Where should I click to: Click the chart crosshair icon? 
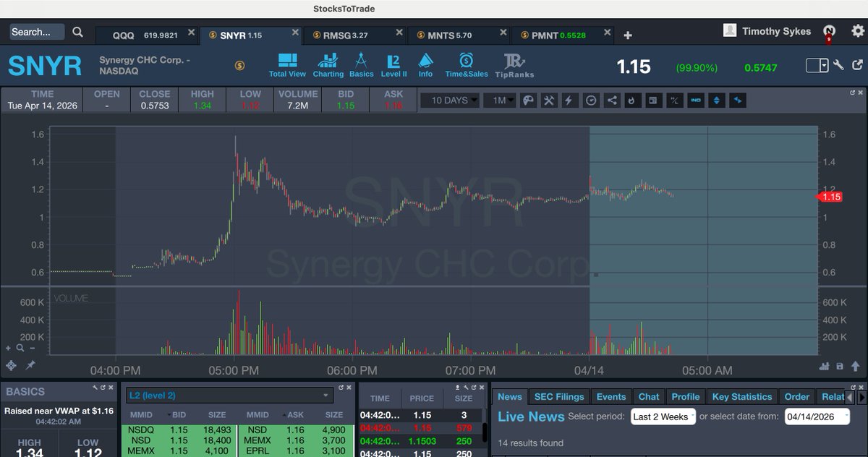pos(11,366)
